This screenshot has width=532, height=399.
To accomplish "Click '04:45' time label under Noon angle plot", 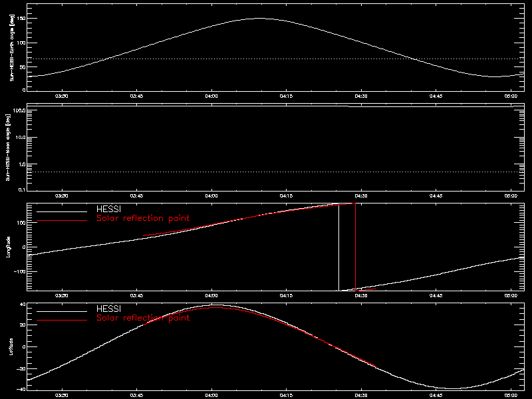I will 436,196.
